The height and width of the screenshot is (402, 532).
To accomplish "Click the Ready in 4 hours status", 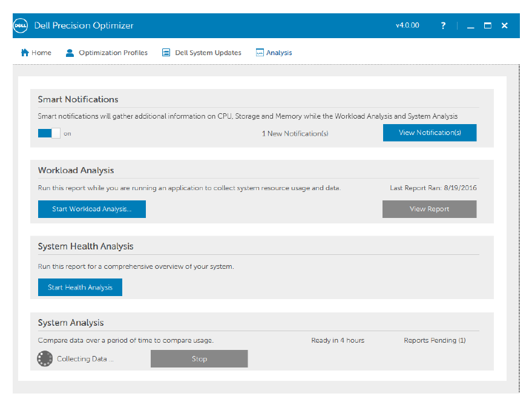I will click(338, 340).
